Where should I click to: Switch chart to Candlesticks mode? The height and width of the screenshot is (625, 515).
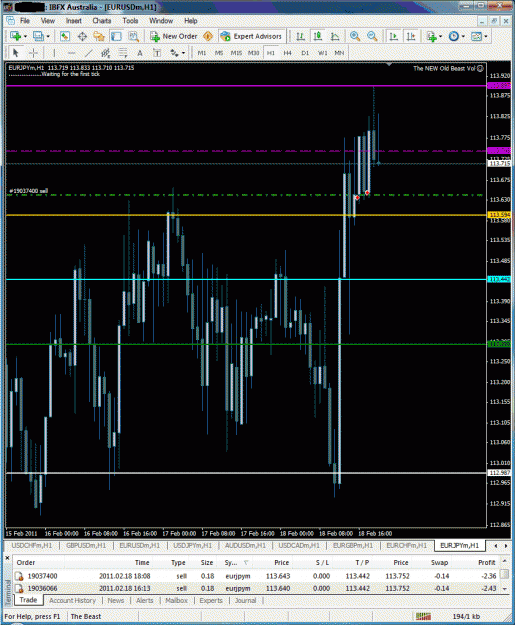[318, 36]
